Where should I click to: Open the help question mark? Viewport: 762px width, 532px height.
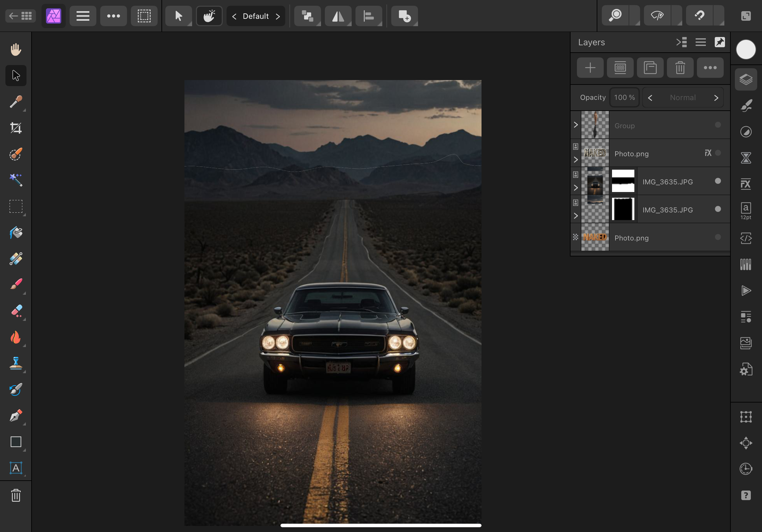[746, 495]
